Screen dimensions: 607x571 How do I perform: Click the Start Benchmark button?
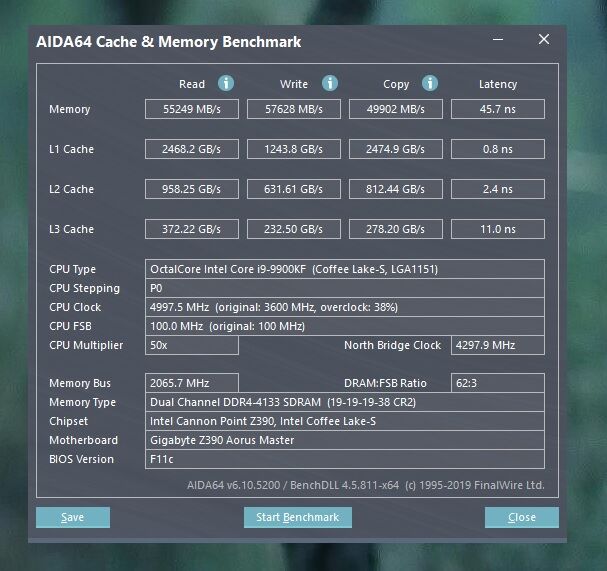point(298,517)
